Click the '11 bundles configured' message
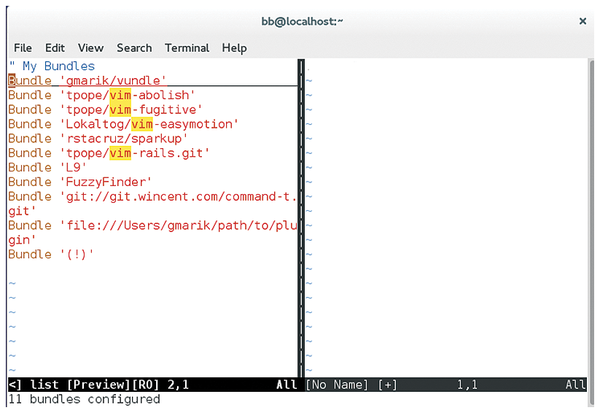600x413 pixels. [x=84, y=399]
